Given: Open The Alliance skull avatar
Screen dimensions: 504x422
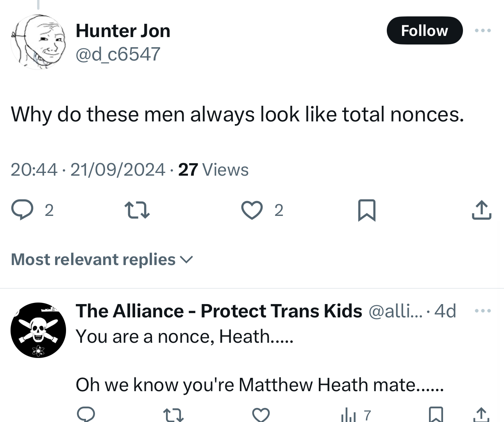Looking at the screenshot, I should tap(38, 330).
